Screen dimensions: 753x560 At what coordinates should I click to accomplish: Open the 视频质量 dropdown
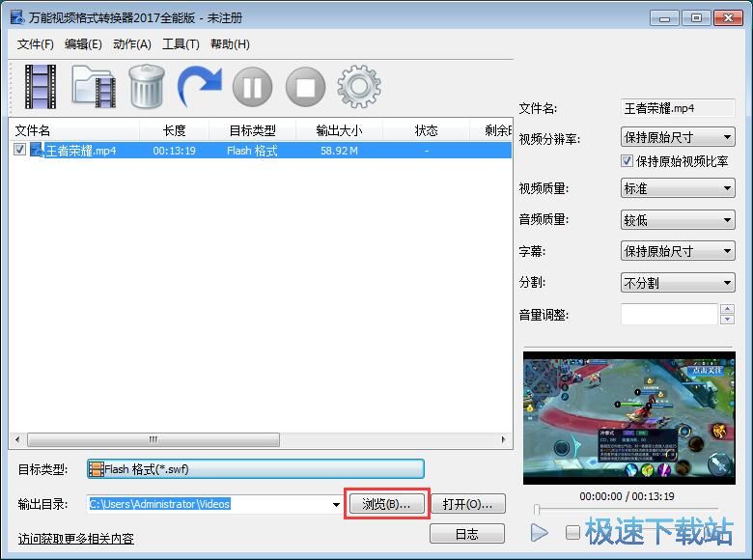tap(678, 188)
